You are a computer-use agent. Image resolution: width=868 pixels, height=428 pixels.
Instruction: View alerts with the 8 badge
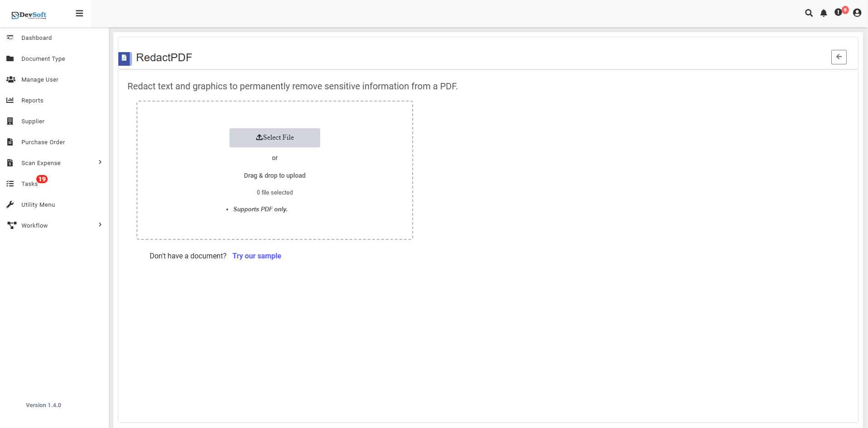tap(839, 13)
